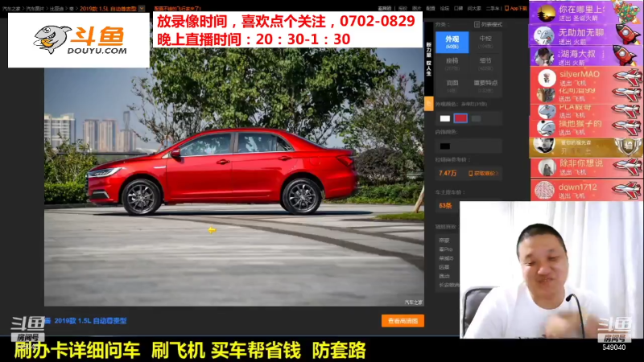Open 远景 in the similar cars list
644x362 pixels.
(x=444, y=267)
